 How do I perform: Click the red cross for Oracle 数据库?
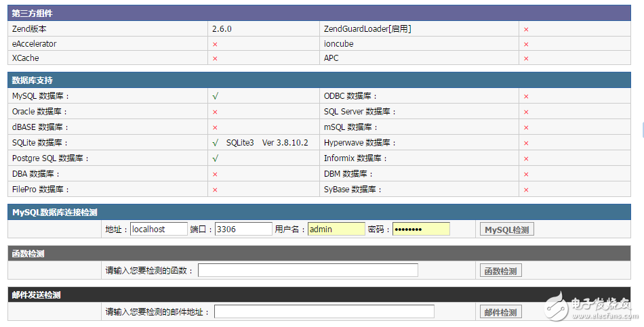(x=215, y=112)
